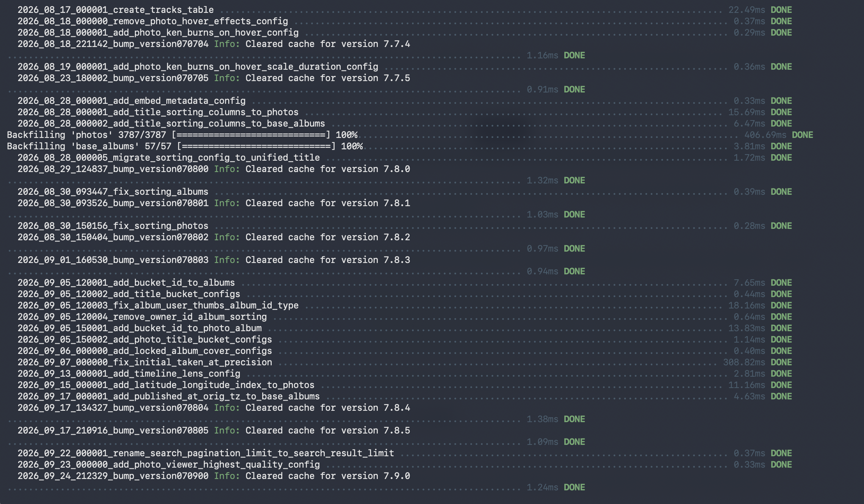The height and width of the screenshot is (504, 864).
Task: Click the add_photo_ken_burns_on_hover_config migration name
Action: [158, 33]
